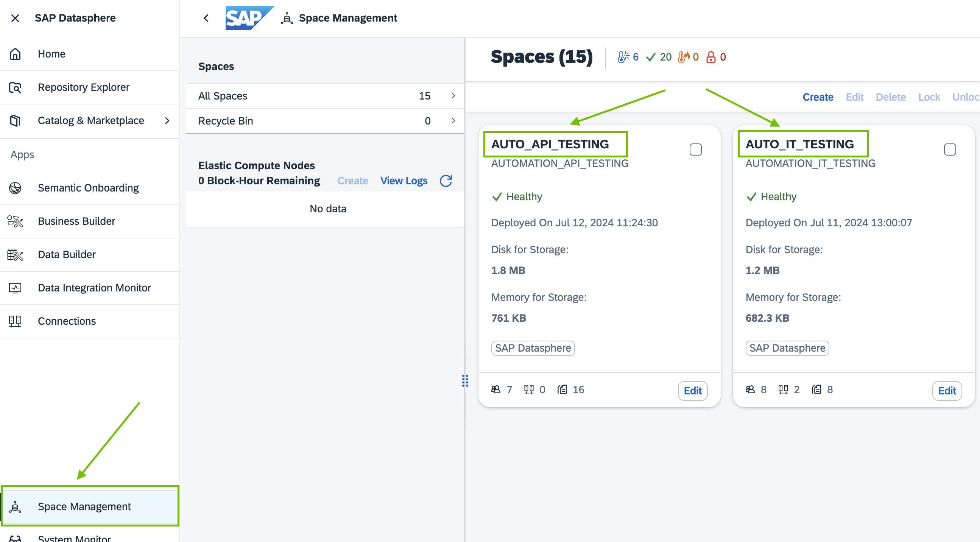Open Data Integration Monitor
The image size is (980, 542).
click(94, 288)
